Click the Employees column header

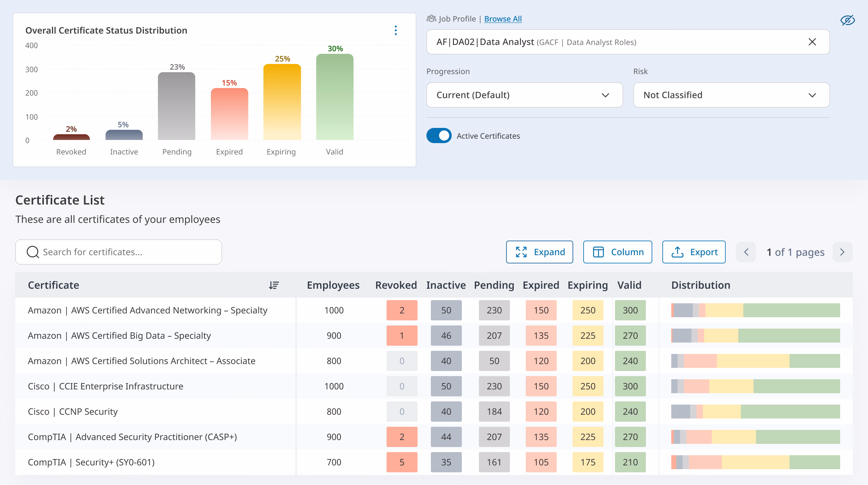(x=333, y=285)
